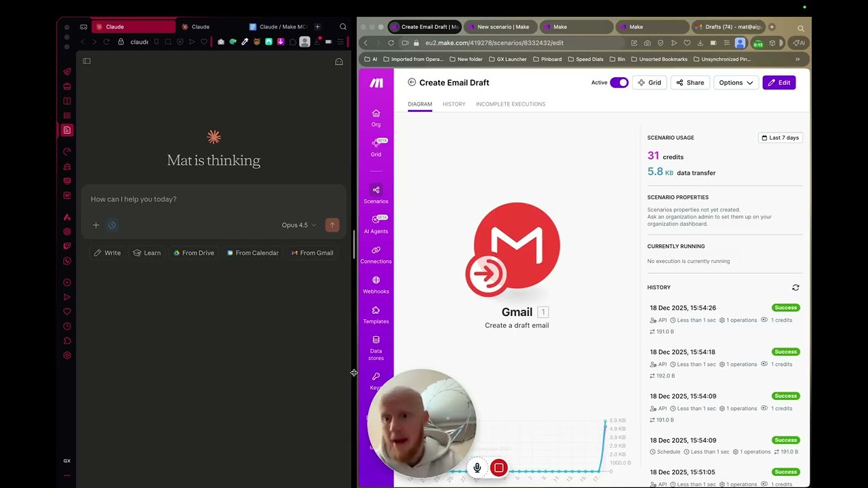Click the Edit button in Make

coord(779,83)
